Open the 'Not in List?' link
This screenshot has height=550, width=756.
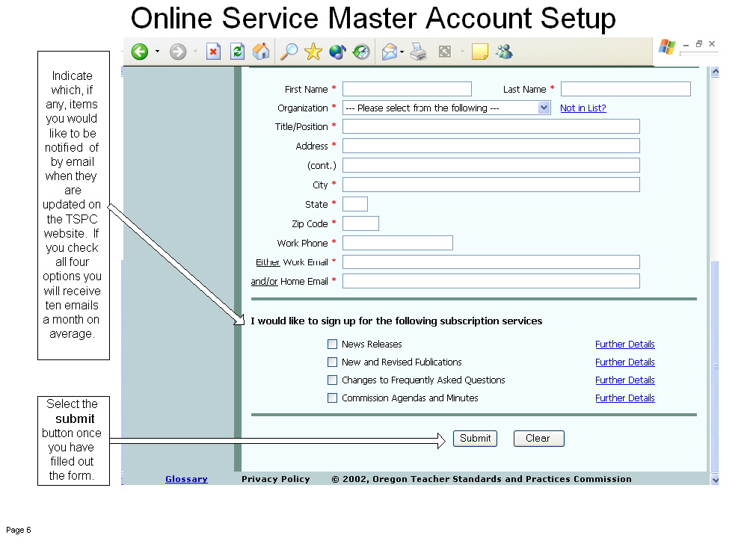click(583, 108)
